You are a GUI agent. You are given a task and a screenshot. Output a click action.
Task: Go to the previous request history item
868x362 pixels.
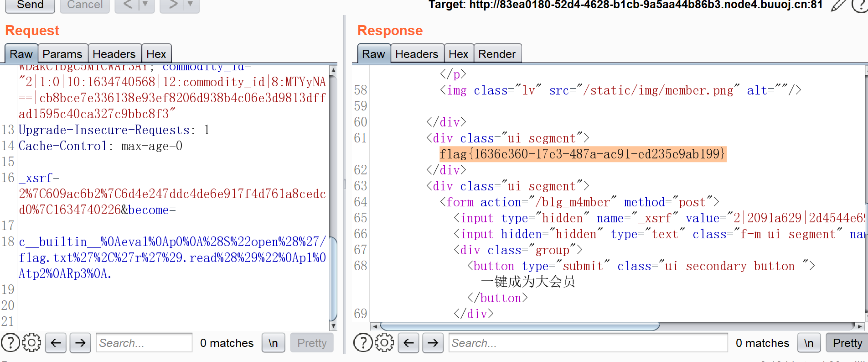pyautogui.click(x=128, y=5)
